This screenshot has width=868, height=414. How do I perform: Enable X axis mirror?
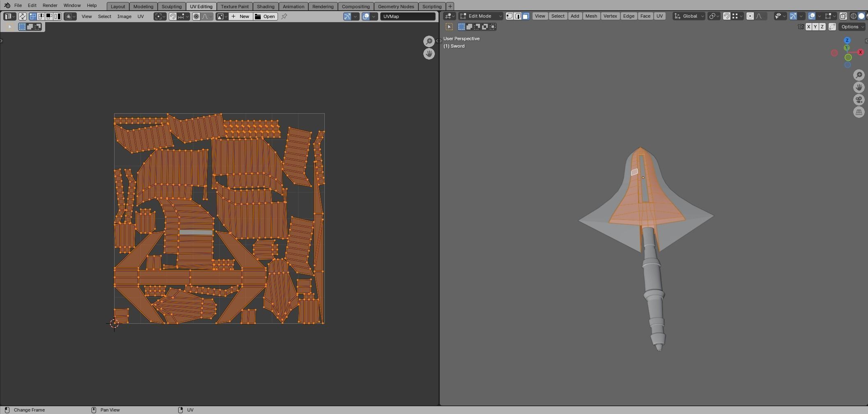pyautogui.click(x=808, y=27)
